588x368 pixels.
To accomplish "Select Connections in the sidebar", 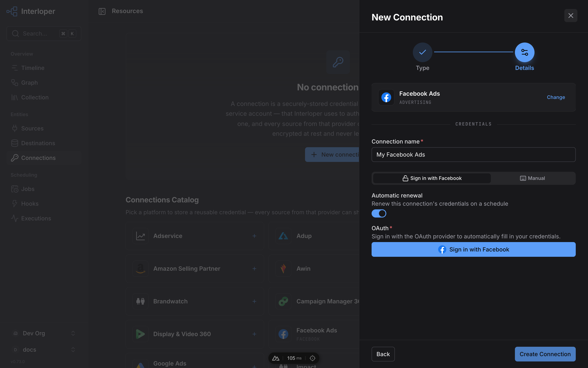I will coord(44,158).
